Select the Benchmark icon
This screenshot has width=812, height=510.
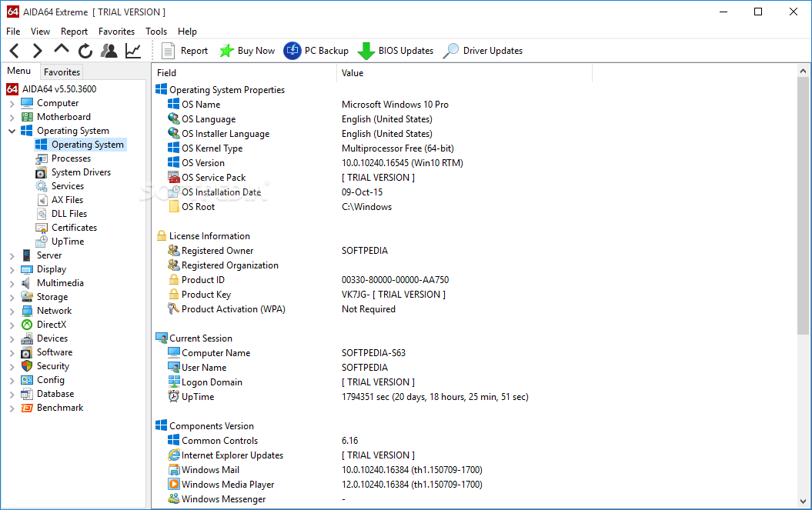[27, 408]
